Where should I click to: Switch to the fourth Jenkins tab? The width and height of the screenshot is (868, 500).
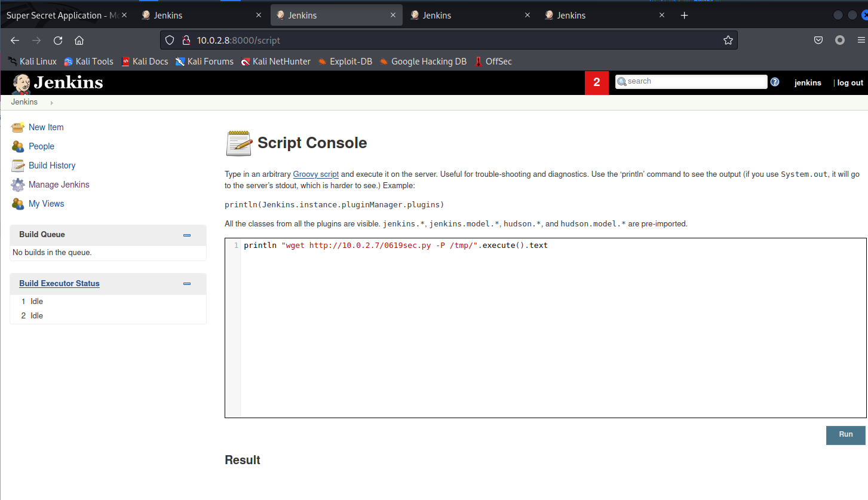[x=605, y=16]
